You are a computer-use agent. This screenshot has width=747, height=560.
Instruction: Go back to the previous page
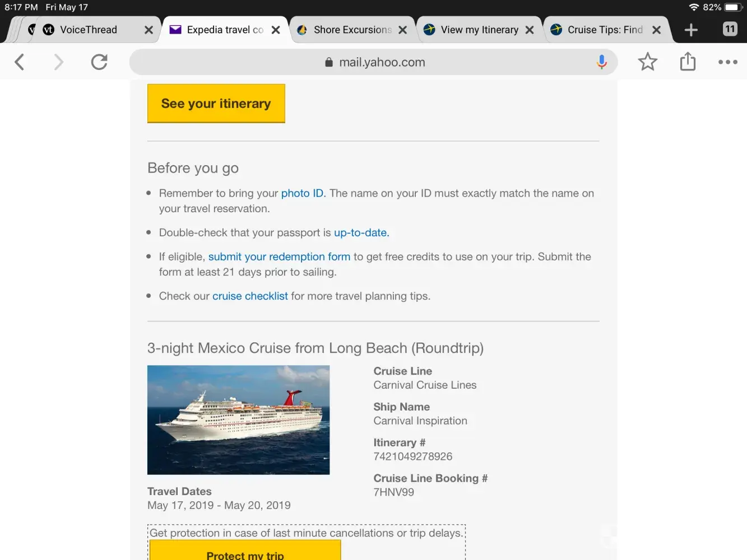pos(20,62)
